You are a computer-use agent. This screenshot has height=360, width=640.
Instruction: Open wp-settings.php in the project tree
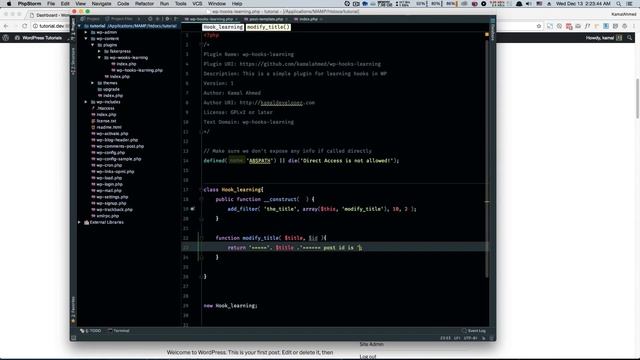coord(112,197)
